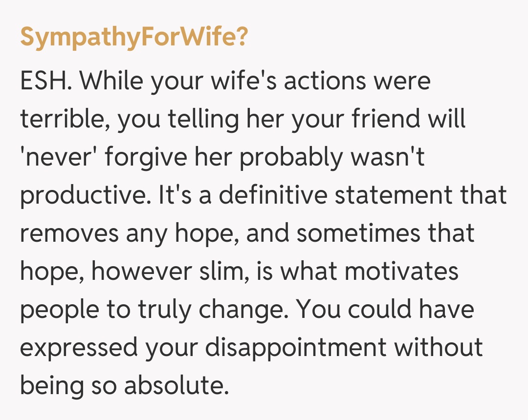Click the word 'expressed' in the comment

[x=79, y=349]
